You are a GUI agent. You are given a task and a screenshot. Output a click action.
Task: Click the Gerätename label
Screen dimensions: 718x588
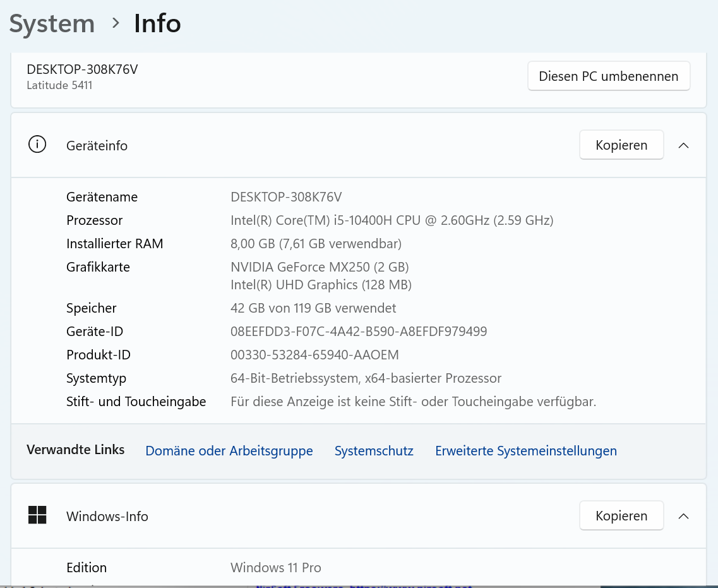point(102,197)
